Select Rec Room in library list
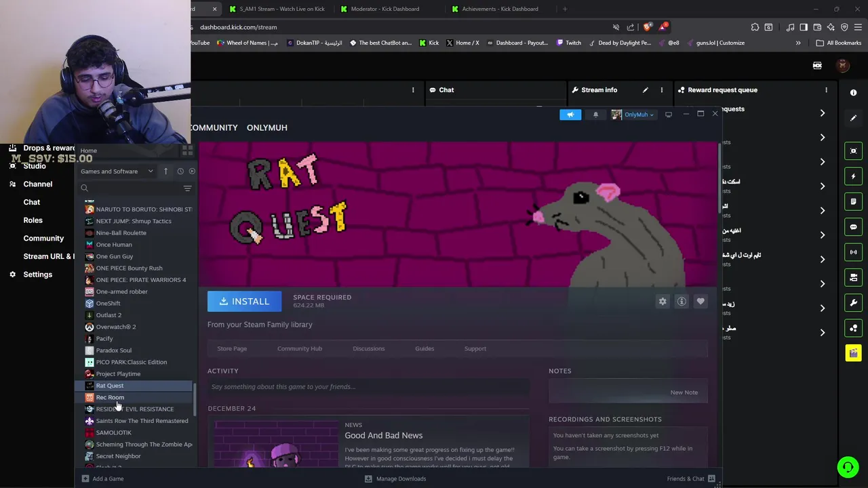This screenshot has width=868, height=488. [110, 397]
